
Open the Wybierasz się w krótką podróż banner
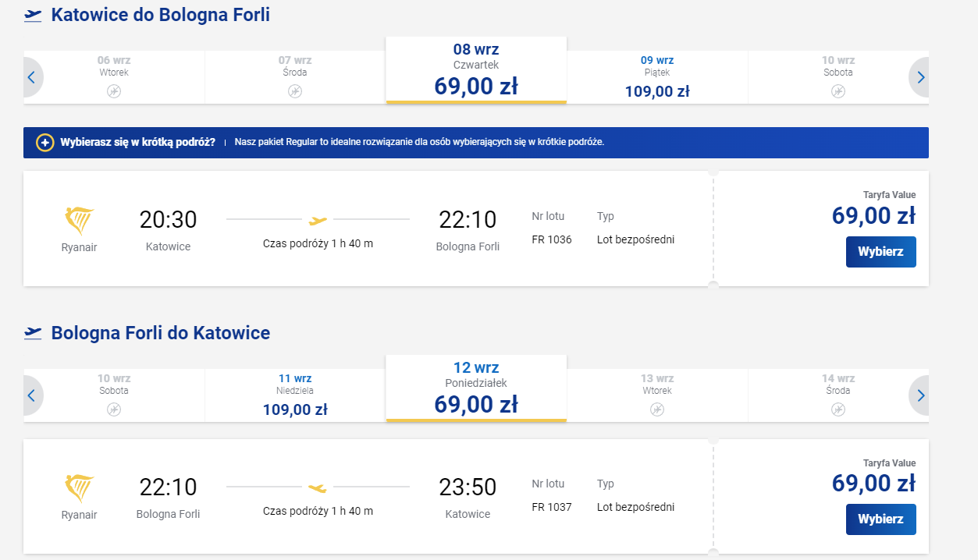tap(476, 143)
